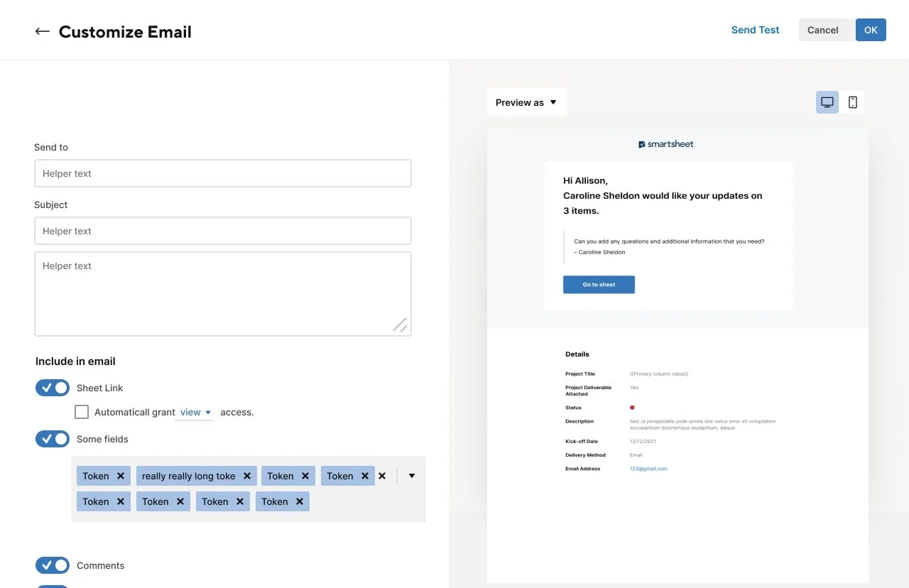Click the Send Test link
Screen dimensions: 909x588
755,30
